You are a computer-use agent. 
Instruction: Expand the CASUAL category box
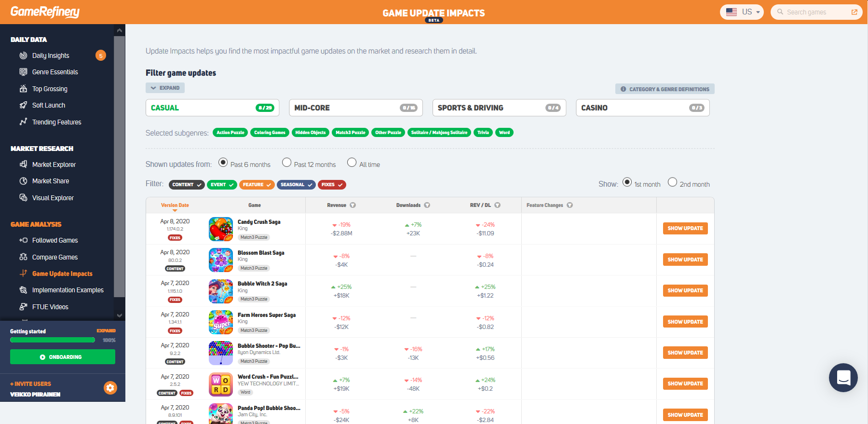pyautogui.click(x=213, y=108)
